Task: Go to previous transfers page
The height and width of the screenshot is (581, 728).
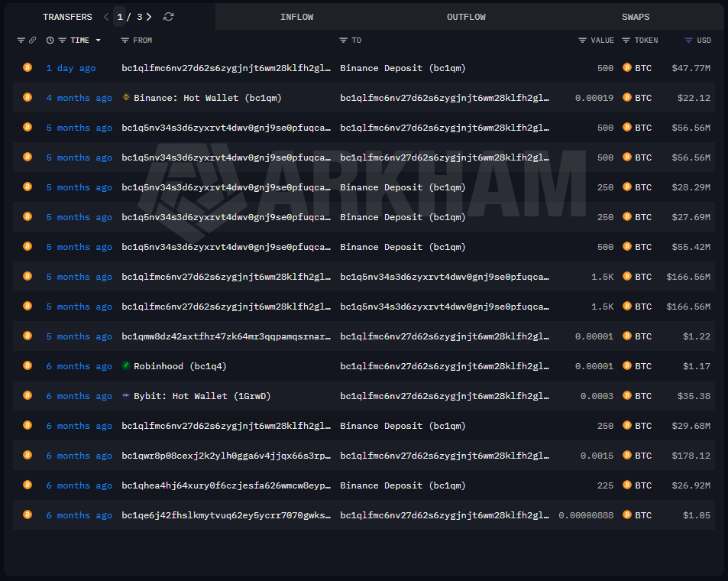Action: [106, 17]
